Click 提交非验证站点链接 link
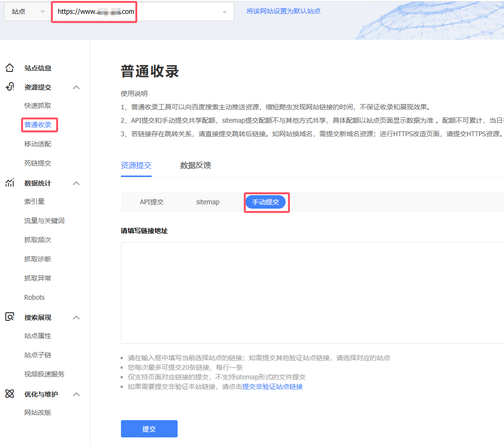Viewport: 504px width, 447px height. point(272,387)
